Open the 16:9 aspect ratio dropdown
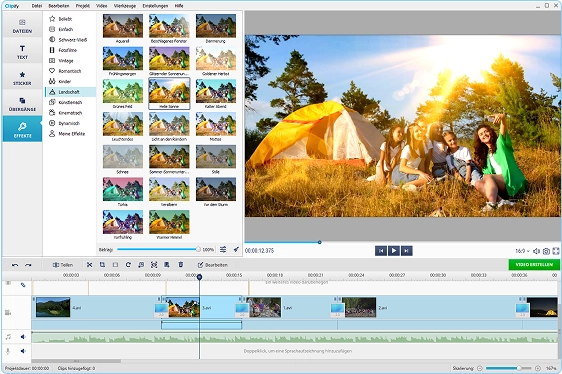The image size is (562, 374). 522,251
